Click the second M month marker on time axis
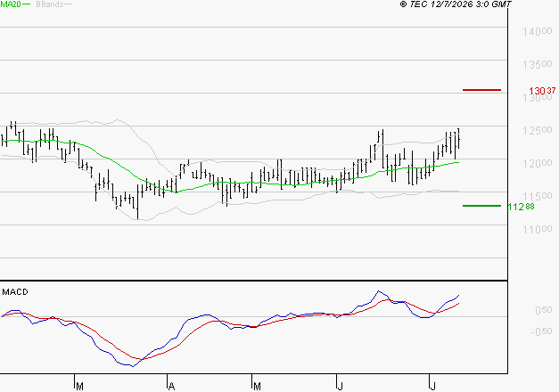Viewport: 559px width, 392px height. [x=257, y=387]
